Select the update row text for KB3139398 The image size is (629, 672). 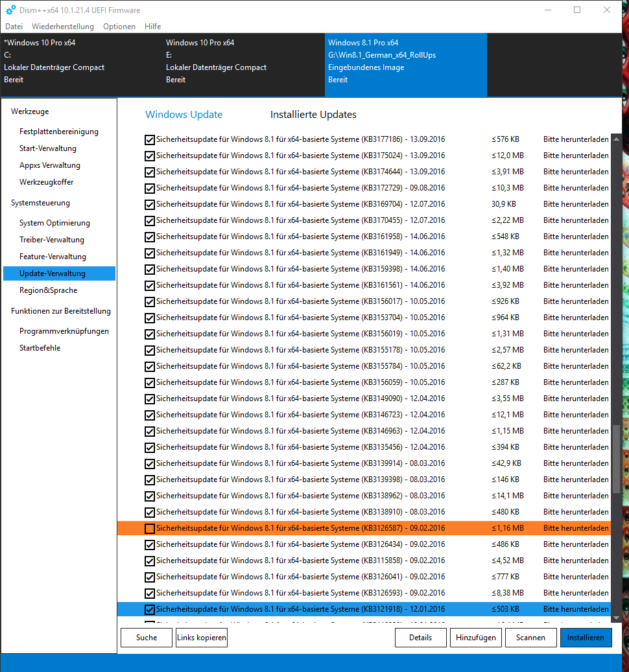coord(301,480)
